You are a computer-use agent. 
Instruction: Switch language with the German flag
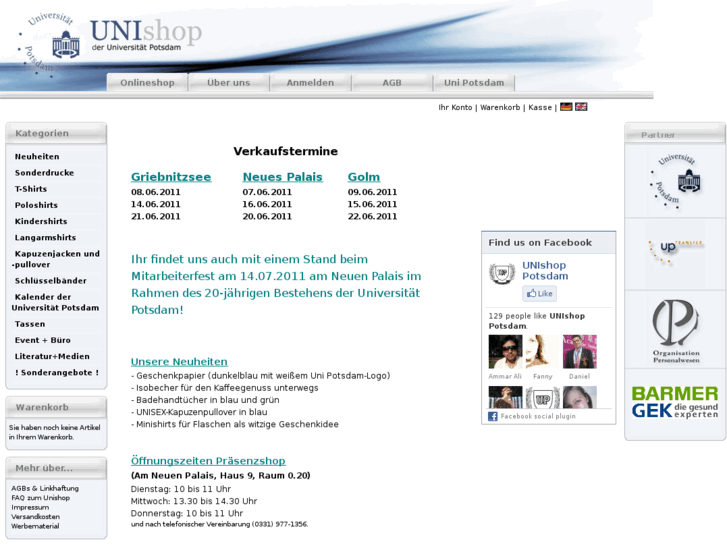click(x=566, y=107)
